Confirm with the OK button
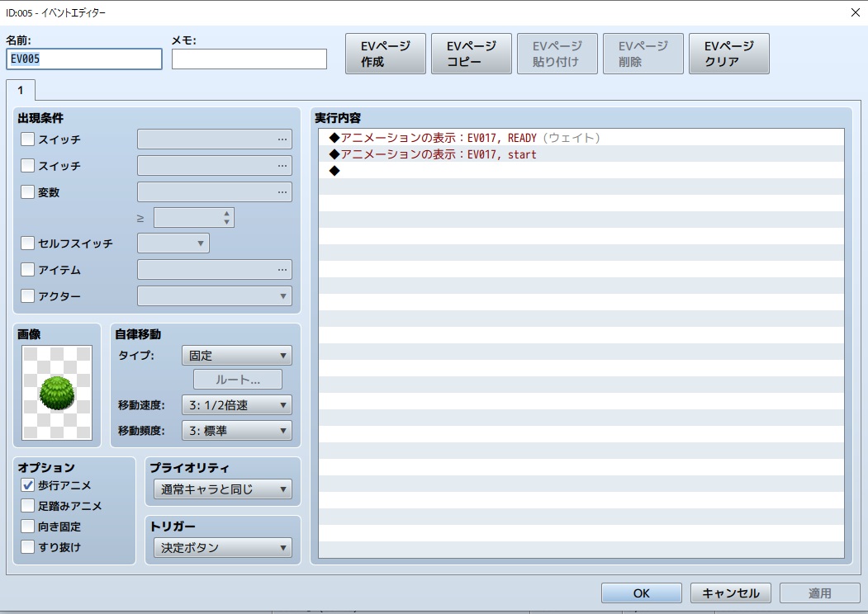Viewport: 868px width, 614px height. [x=642, y=593]
